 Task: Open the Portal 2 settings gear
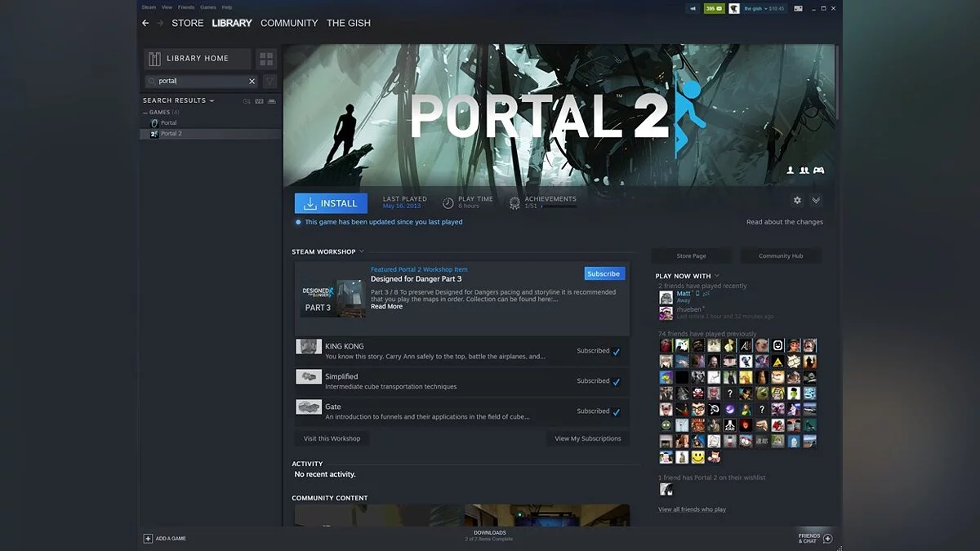point(797,201)
